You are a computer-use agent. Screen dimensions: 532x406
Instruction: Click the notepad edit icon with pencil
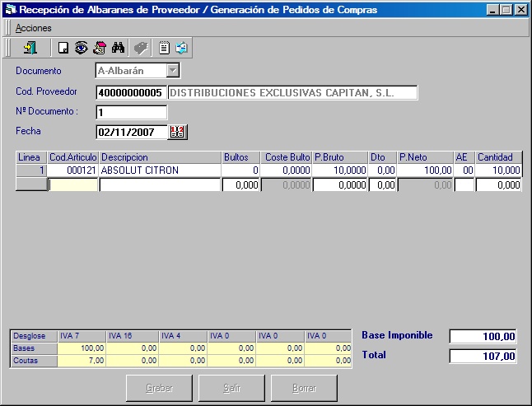(100, 48)
